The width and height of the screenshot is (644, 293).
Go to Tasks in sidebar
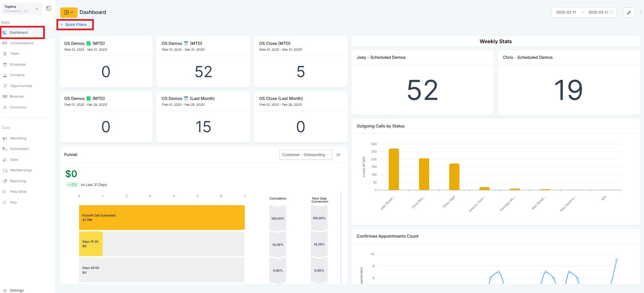15,54
